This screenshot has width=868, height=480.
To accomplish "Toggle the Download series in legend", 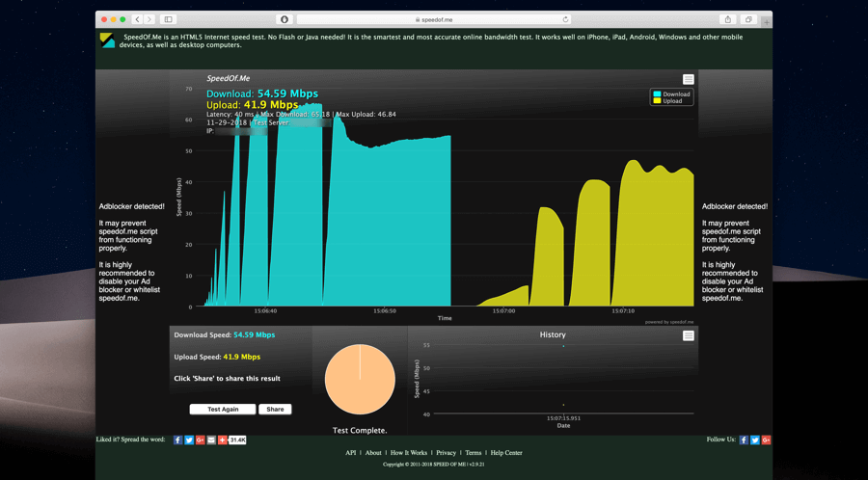I will (671, 94).
